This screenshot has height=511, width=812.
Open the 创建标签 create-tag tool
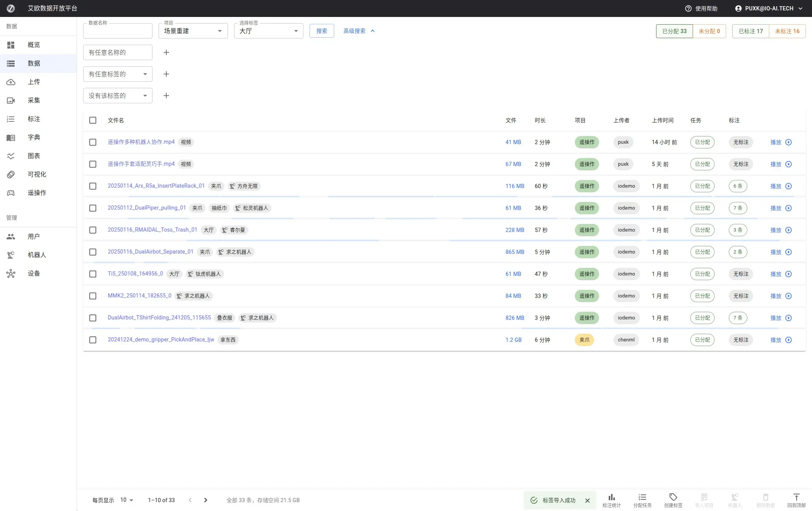(x=673, y=500)
